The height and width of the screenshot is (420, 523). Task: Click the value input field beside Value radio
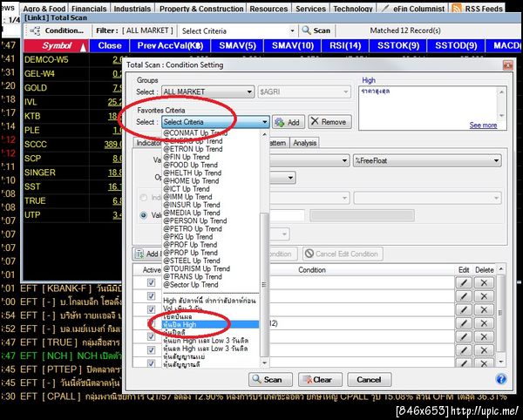coord(287,215)
